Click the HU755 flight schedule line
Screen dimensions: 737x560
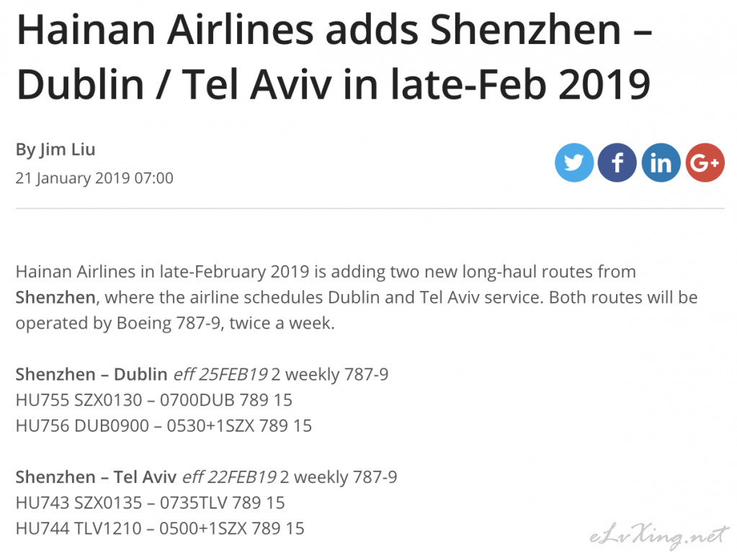click(x=153, y=400)
